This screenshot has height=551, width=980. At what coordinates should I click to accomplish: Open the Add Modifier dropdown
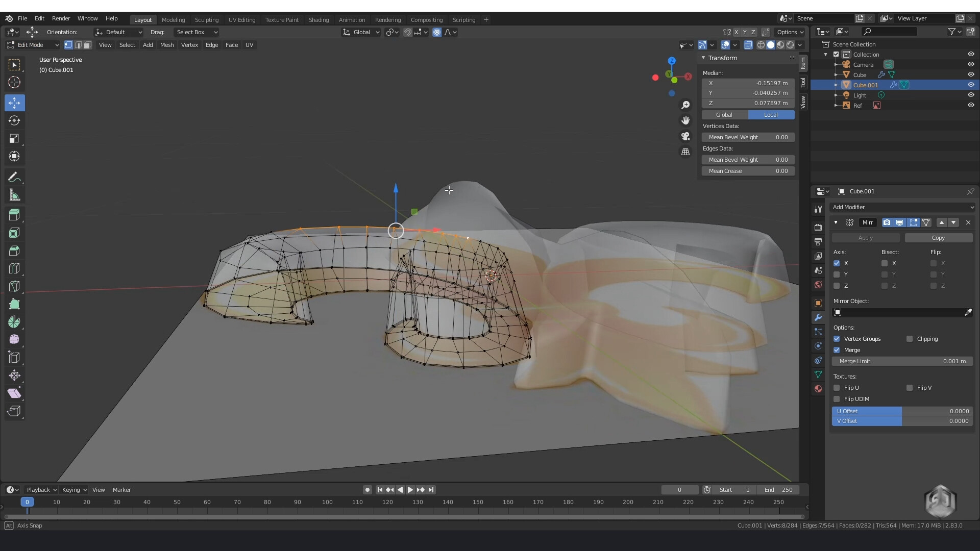[x=902, y=207]
